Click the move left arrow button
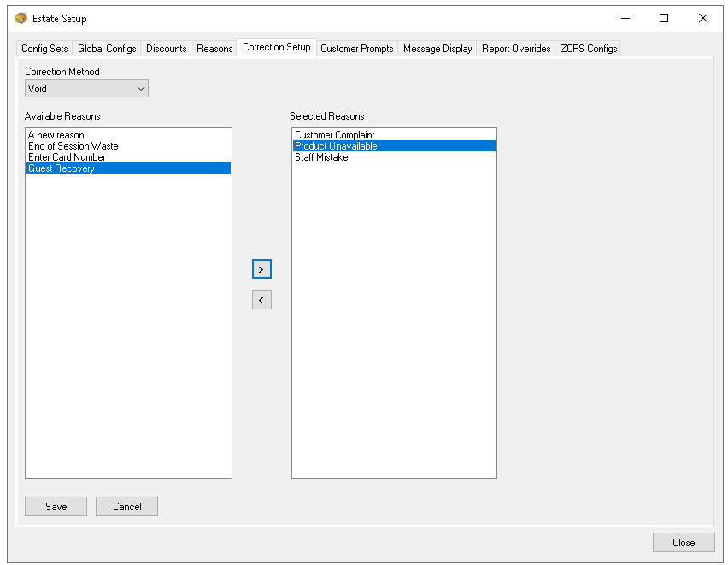728x565 pixels. [x=261, y=300]
